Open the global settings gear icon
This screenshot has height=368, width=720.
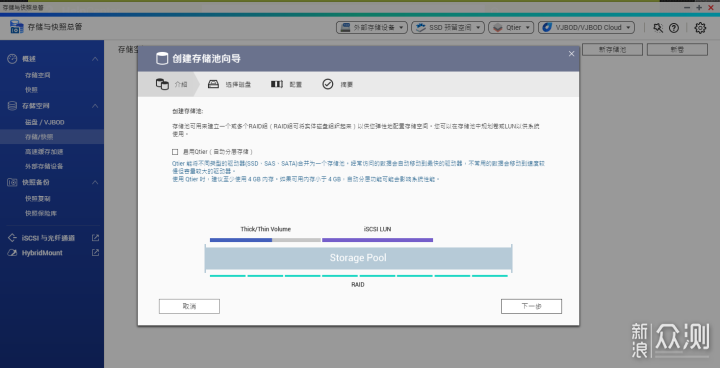[700, 28]
